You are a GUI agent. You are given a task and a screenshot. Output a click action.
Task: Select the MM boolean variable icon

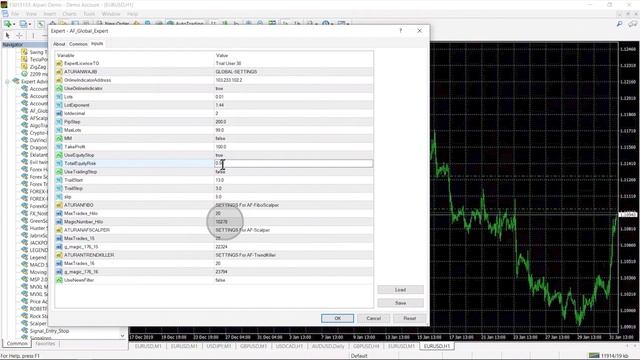59,138
